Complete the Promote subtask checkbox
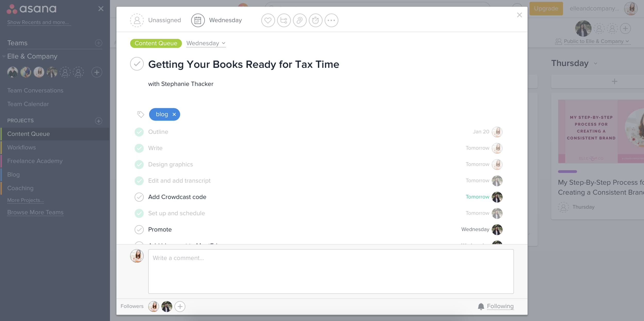The image size is (644, 321). pyautogui.click(x=139, y=229)
